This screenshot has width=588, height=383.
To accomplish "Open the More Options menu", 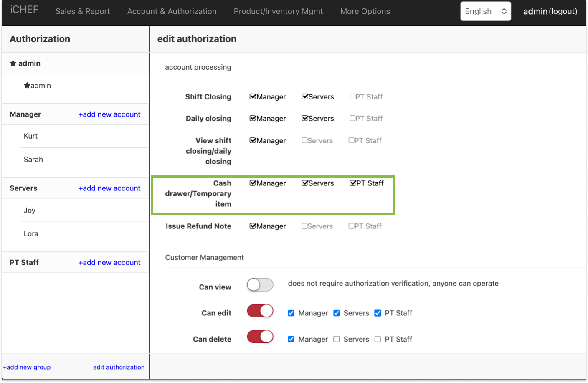I will [x=365, y=11].
